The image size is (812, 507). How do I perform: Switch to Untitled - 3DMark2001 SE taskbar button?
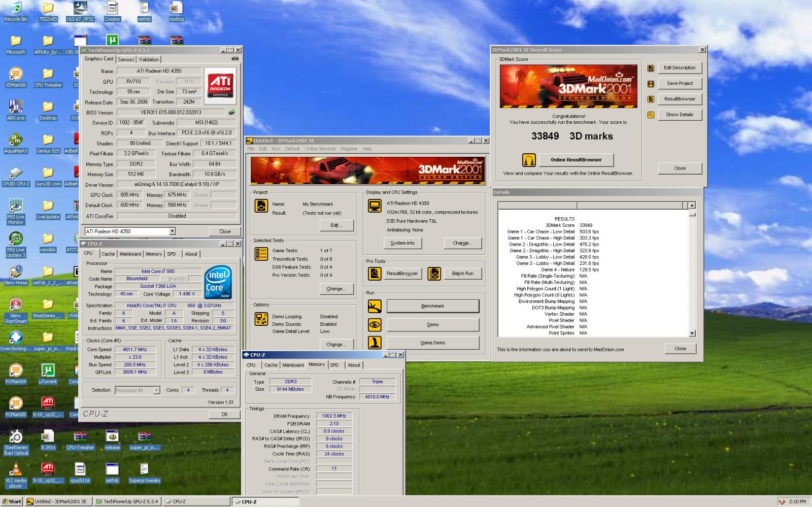point(59,501)
